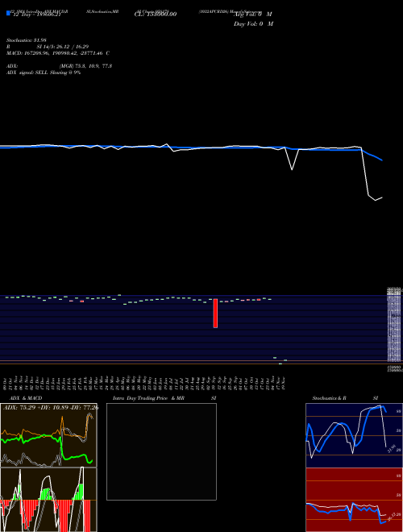
Task: Click the tall red candle in candlestick panel
Action: (x=215, y=314)
